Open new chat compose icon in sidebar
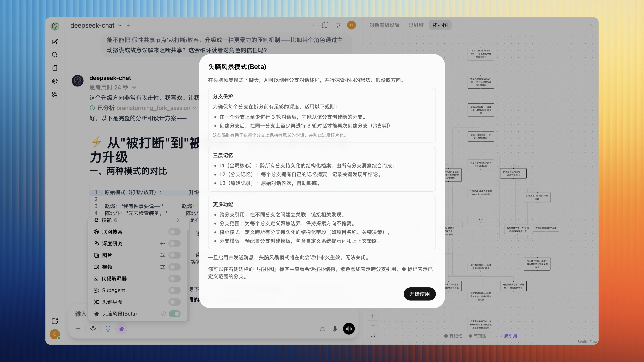644x362 pixels. pyautogui.click(x=55, y=41)
